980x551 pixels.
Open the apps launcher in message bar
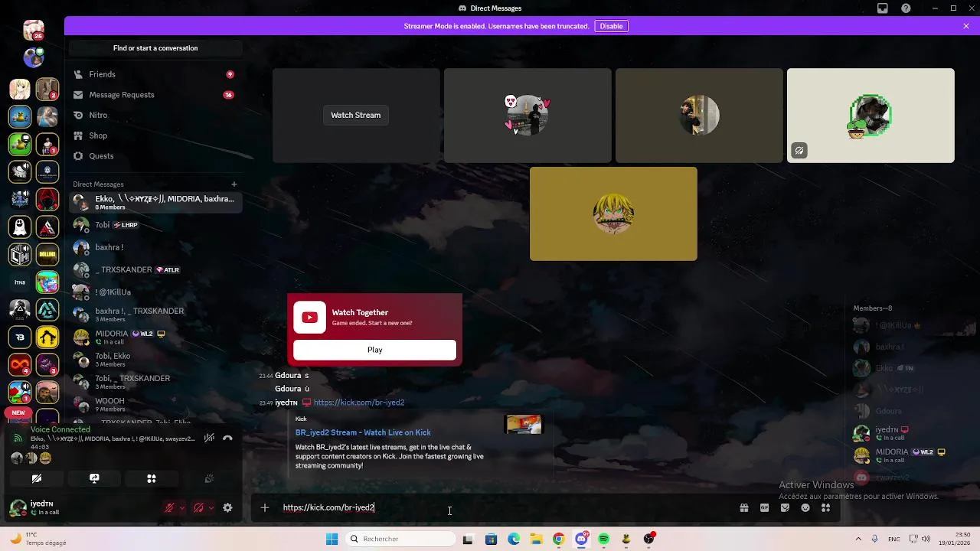point(825,507)
